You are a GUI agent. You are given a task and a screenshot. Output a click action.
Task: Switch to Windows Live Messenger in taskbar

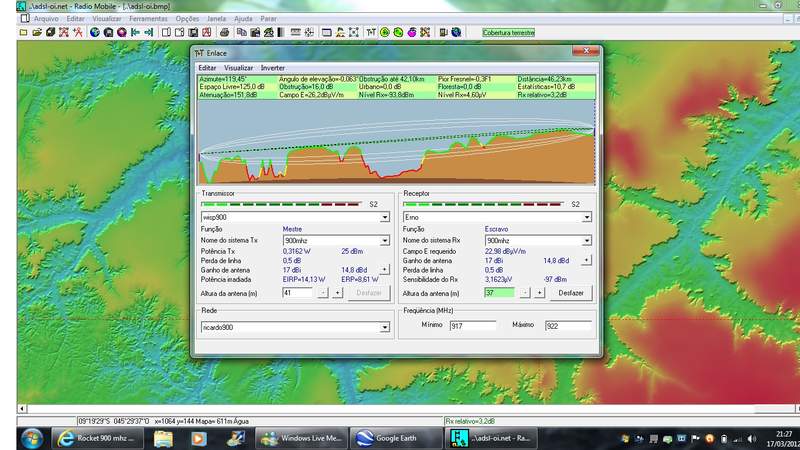click(299, 438)
